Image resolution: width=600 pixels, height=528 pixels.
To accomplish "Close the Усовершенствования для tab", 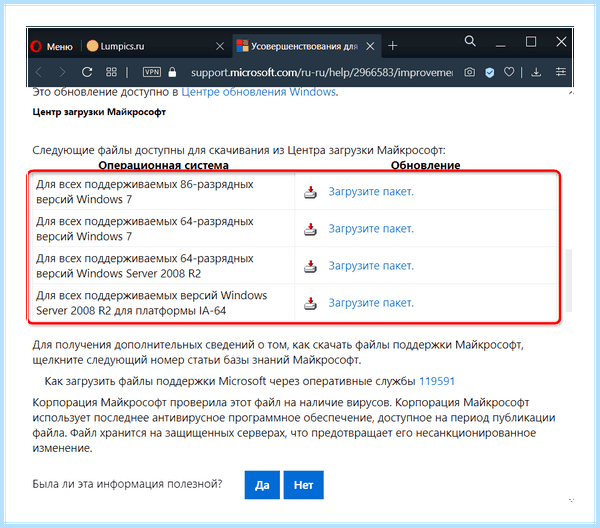I will [370, 46].
